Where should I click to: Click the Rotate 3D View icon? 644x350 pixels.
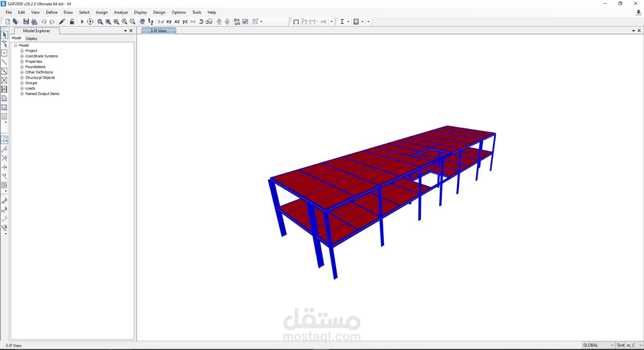pos(201,22)
